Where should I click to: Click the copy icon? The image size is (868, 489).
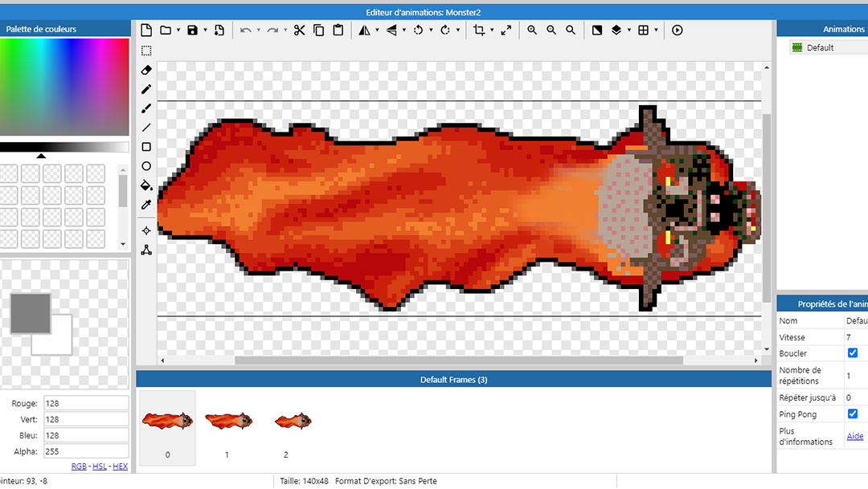click(319, 30)
